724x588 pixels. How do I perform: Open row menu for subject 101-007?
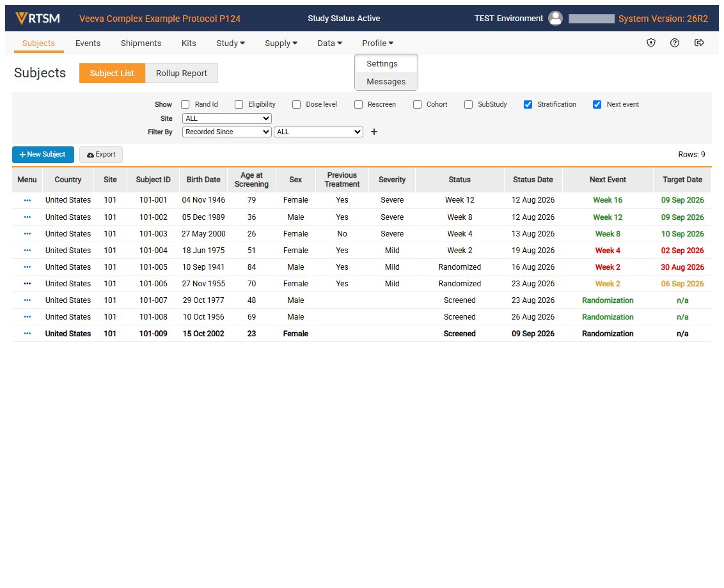[x=28, y=300]
